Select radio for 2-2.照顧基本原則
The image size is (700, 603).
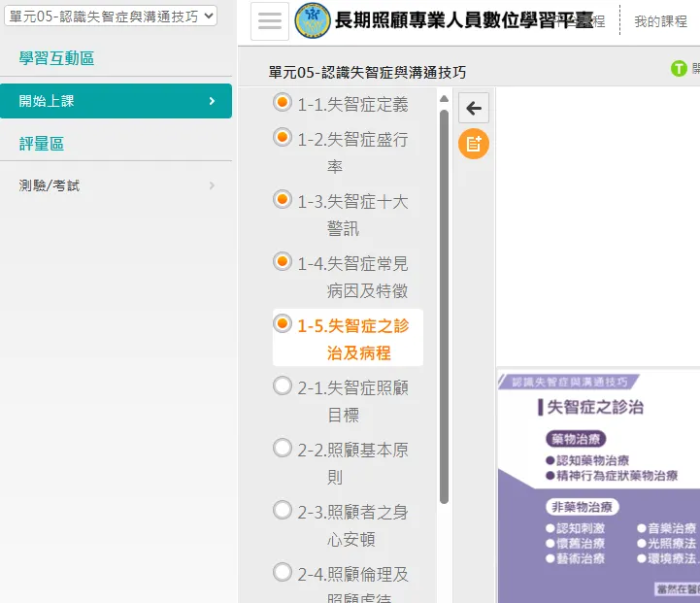283,448
